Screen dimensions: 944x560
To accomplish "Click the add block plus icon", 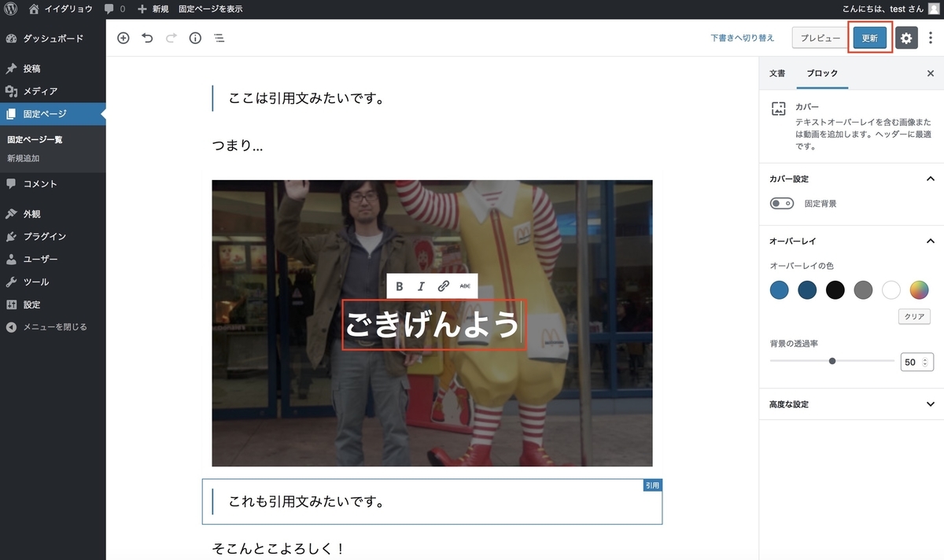I will pos(123,38).
